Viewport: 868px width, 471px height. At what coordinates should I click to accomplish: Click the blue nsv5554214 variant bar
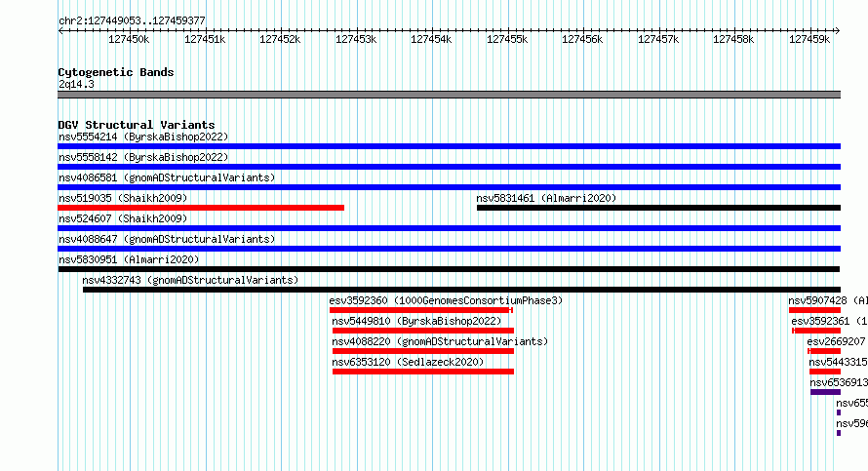449,146
